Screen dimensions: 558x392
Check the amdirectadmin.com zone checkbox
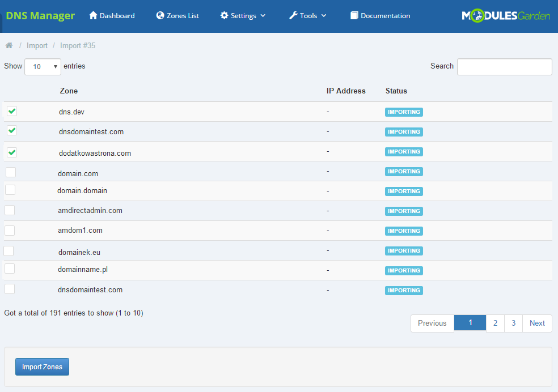click(x=10, y=210)
